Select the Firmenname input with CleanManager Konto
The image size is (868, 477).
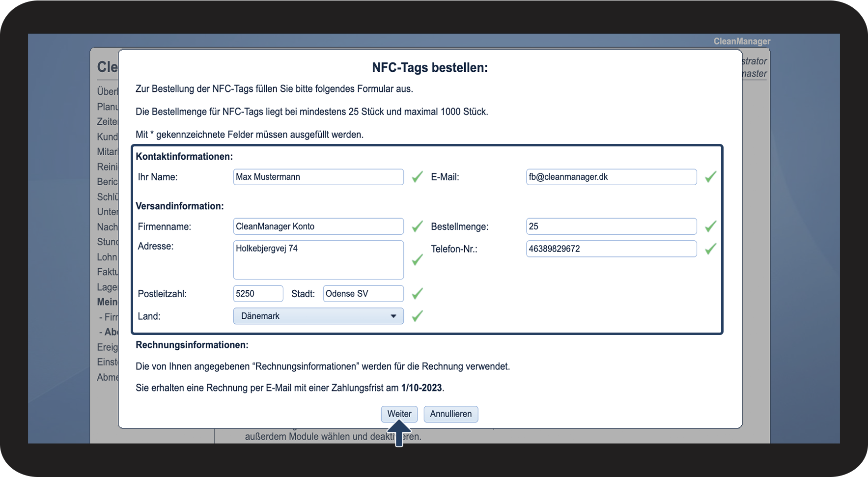point(318,226)
